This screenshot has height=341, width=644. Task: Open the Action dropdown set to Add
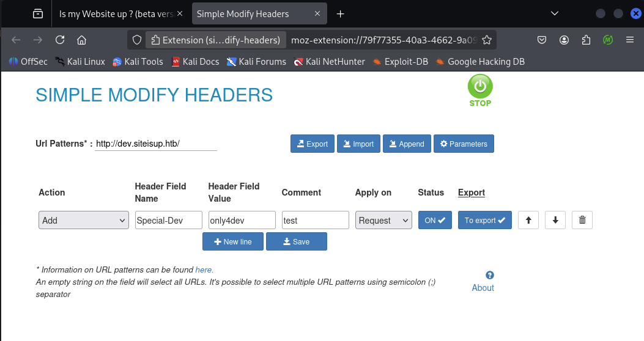(x=84, y=220)
